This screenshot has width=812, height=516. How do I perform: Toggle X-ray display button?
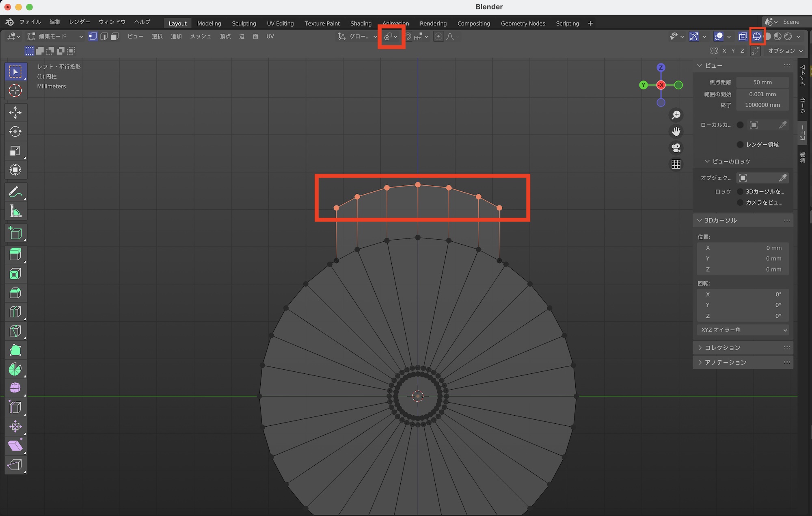click(743, 37)
